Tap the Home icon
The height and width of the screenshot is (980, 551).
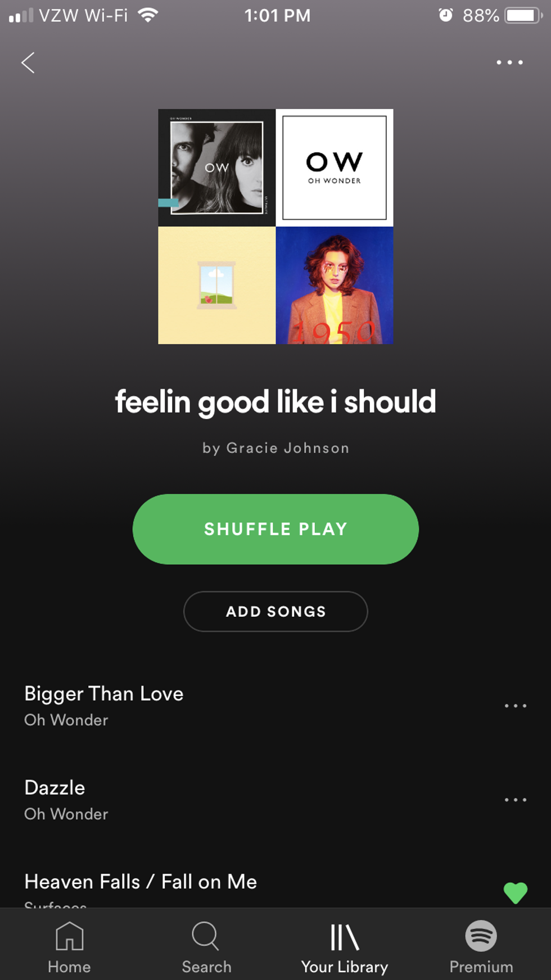[69, 936]
